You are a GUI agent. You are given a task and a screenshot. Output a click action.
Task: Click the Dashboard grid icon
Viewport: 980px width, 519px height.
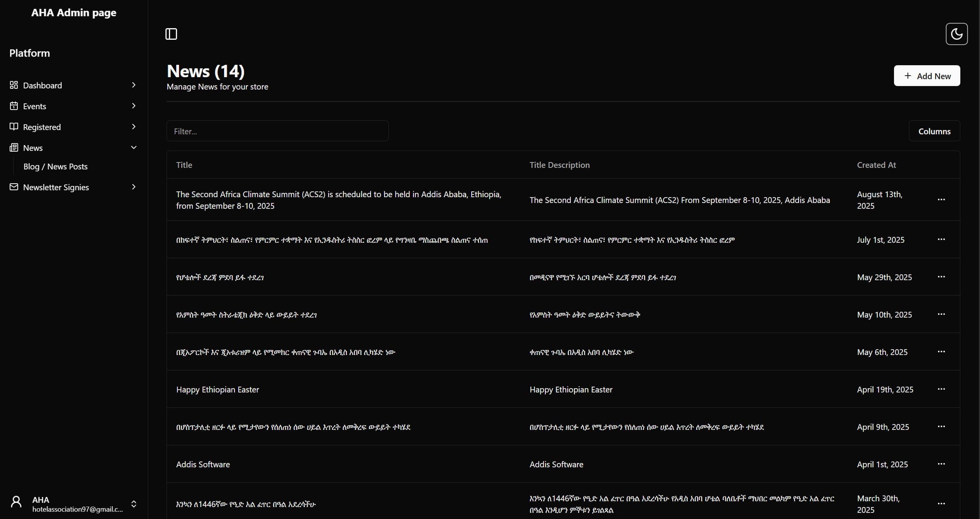[14, 85]
